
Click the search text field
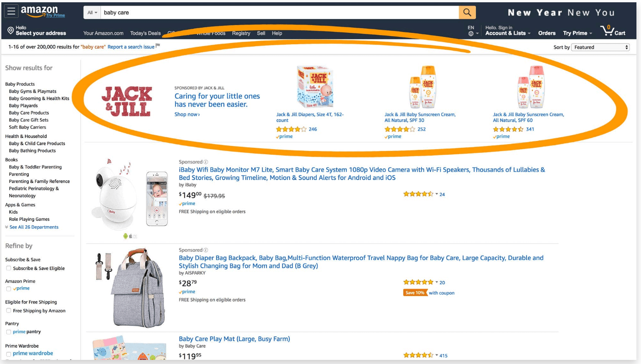pyautogui.click(x=279, y=13)
